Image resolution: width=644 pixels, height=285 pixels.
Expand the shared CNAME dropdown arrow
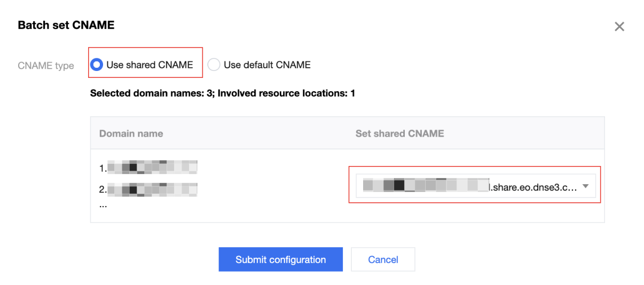[x=585, y=186]
